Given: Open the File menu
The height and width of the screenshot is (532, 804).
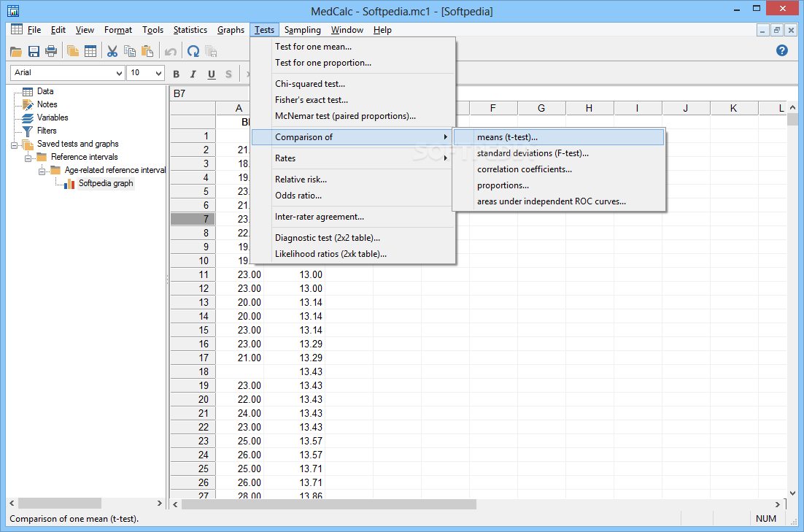Looking at the screenshot, I should [34, 30].
